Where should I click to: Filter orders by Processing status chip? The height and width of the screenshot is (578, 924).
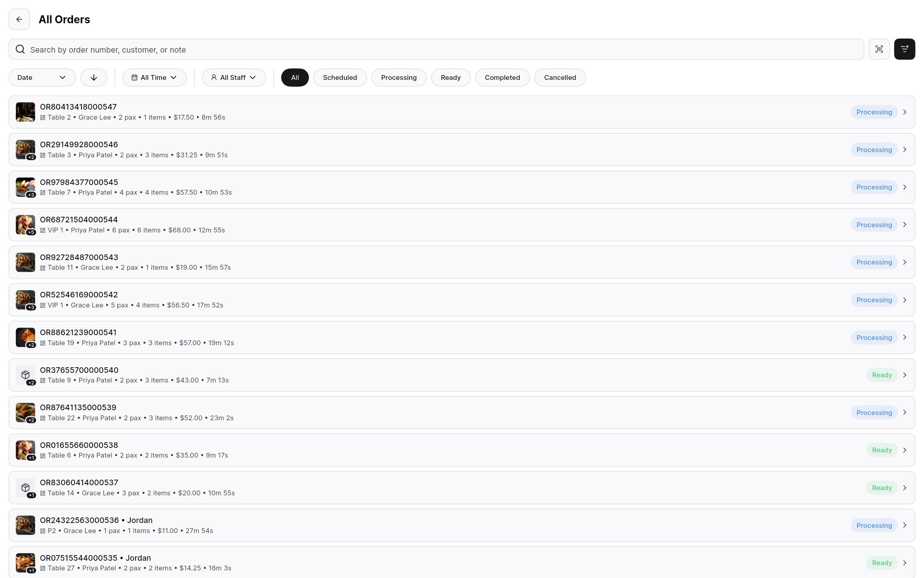399,77
